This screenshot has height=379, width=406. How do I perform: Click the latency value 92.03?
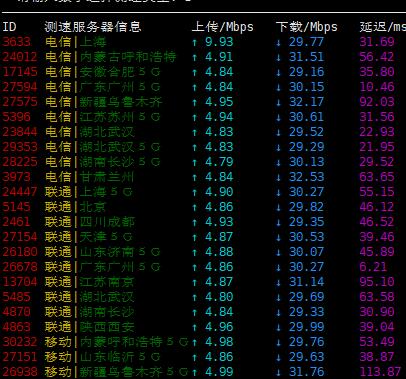(377, 102)
